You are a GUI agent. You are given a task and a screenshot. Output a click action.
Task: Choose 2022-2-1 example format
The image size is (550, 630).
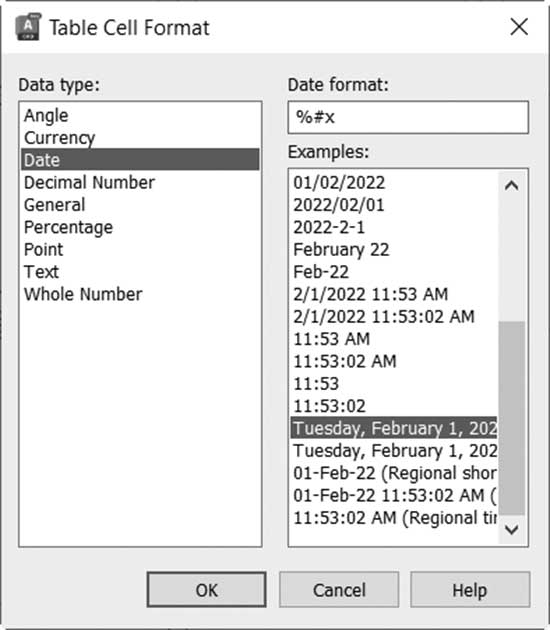pyautogui.click(x=394, y=227)
